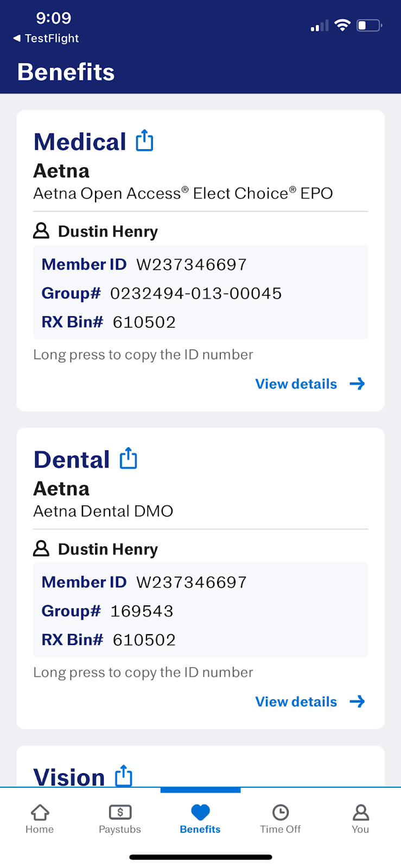Image resolution: width=401 pixels, height=868 pixels.
Task: Tap the battery status icon
Action: (x=370, y=25)
